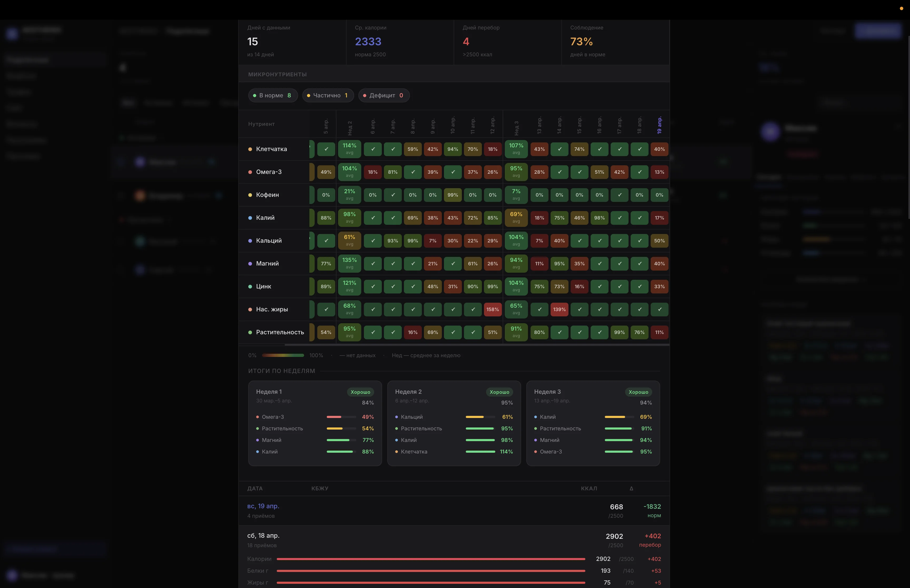Screen dimensions: 910x588
Task: Click the 114% avg cell for Клетчатка
Action: click(349, 149)
